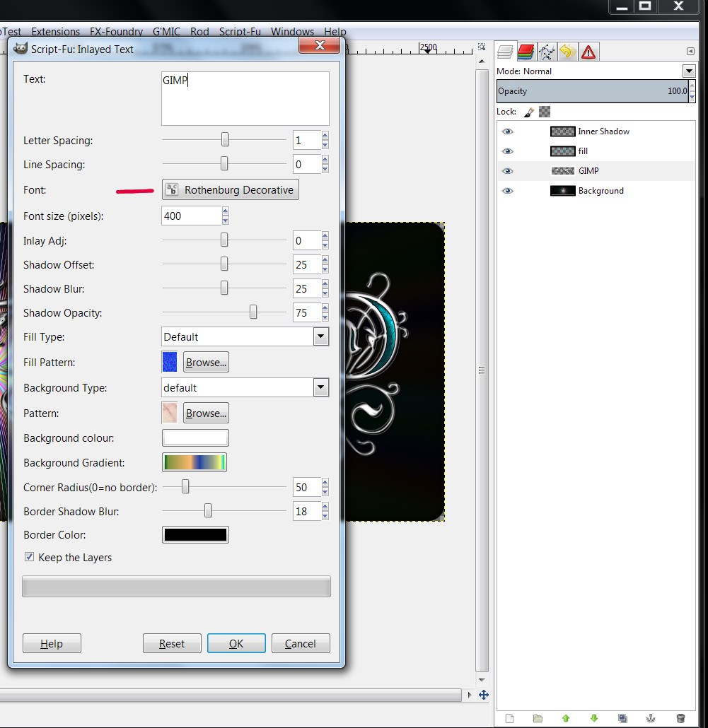The height and width of the screenshot is (728, 708).
Task: Click the layer Opacity slider
Action: pyautogui.click(x=593, y=91)
